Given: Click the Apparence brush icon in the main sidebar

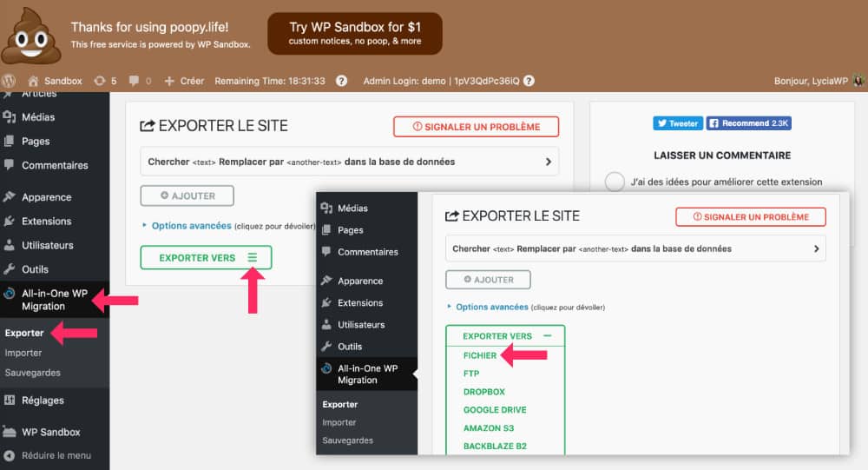Looking at the screenshot, I should point(10,196).
